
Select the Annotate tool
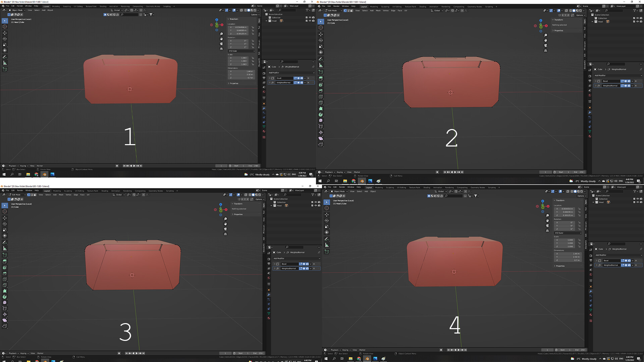5,56
